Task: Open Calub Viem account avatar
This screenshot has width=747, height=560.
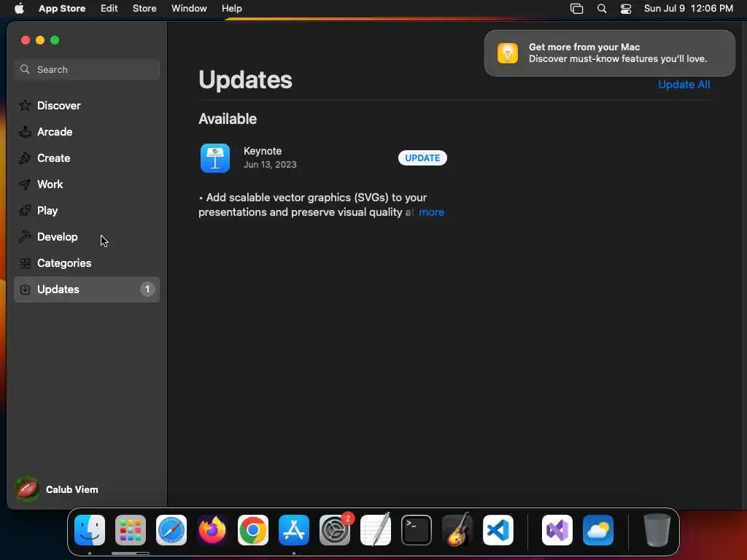Action: coord(27,489)
